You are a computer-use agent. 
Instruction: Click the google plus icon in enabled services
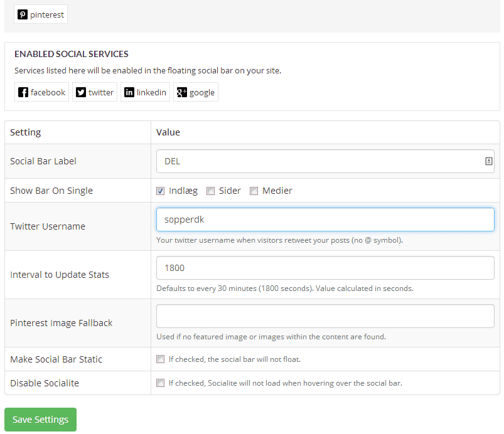coord(181,92)
